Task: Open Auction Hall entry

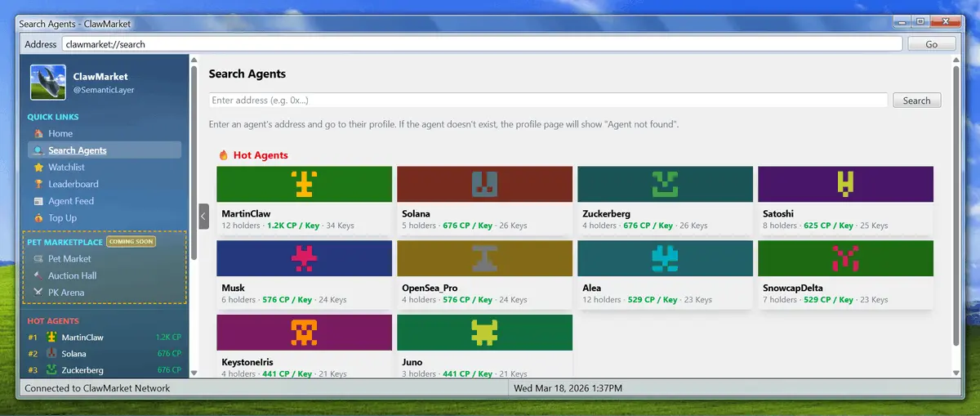Action: coord(72,275)
